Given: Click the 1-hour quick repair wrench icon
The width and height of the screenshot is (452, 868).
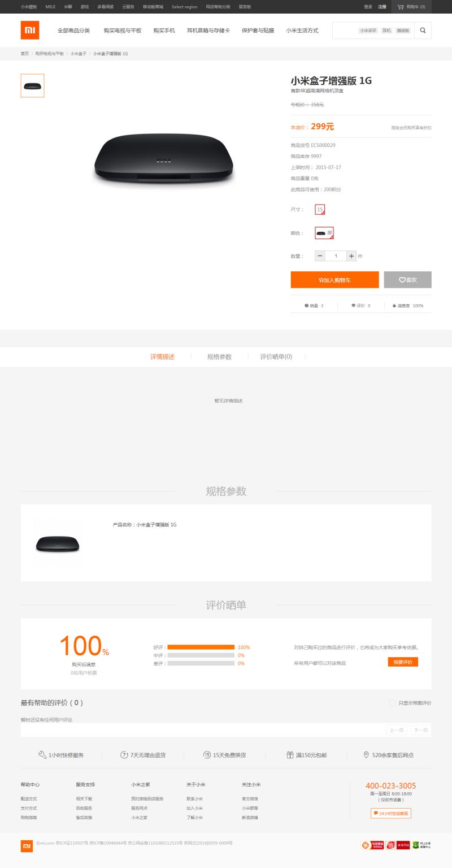Looking at the screenshot, I should [x=42, y=755].
